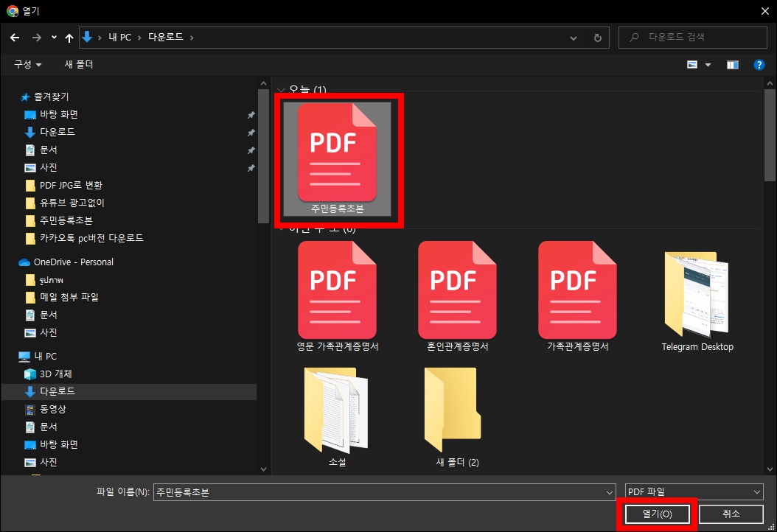Refresh the 다운로드 folder view
The width and height of the screenshot is (777, 532).
[x=596, y=37]
